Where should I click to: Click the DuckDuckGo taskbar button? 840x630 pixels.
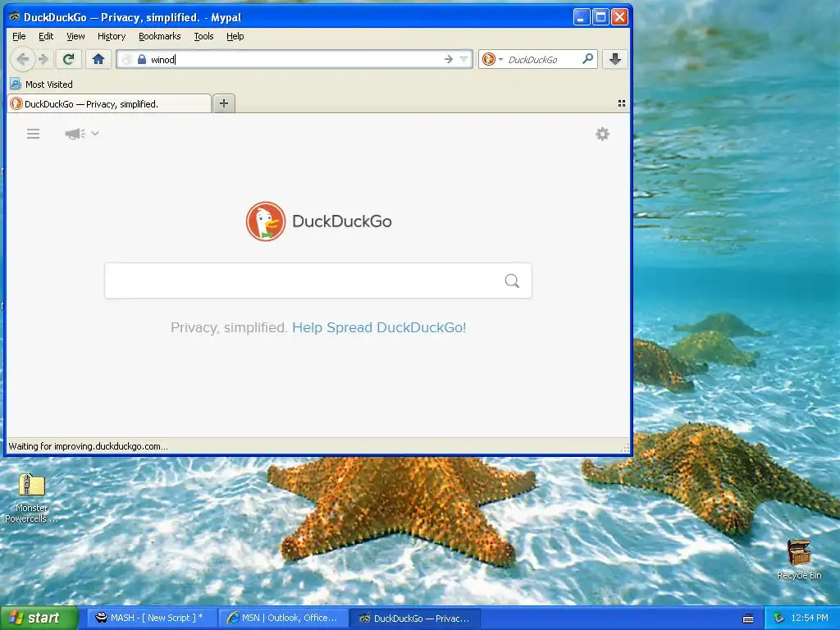(x=416, y=618)
